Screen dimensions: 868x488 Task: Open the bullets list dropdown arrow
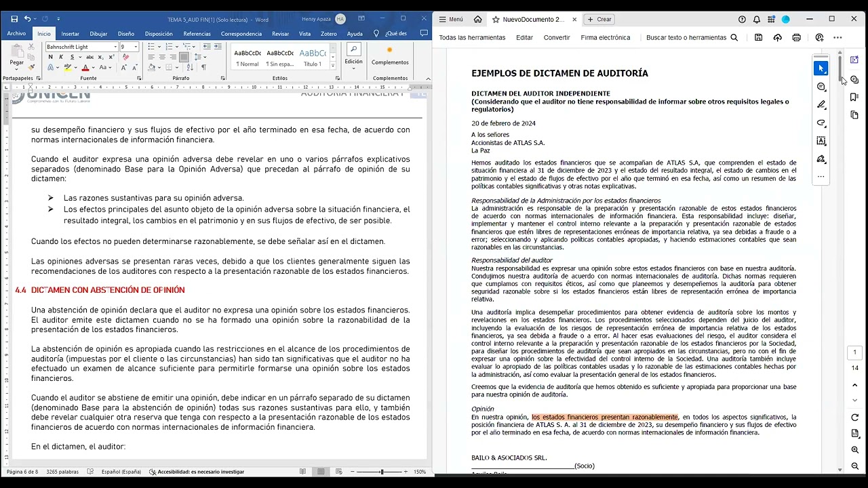[x=159, y=47]
